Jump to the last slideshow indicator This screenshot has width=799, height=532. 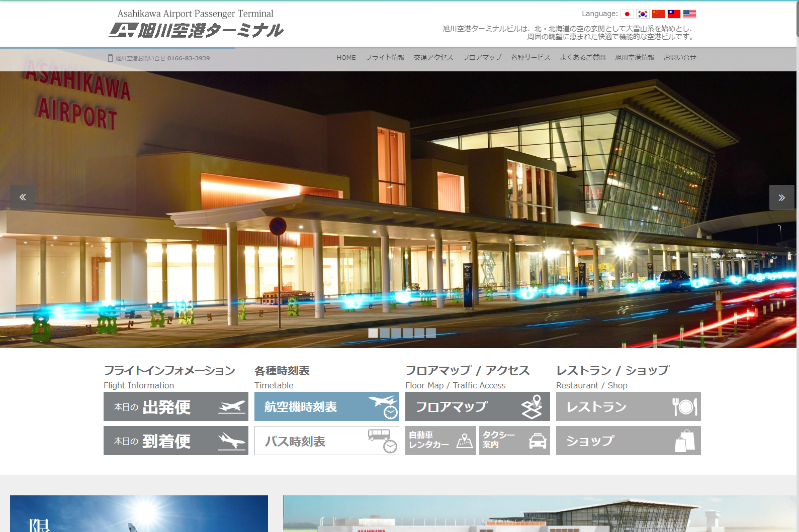[x=431, y=333]
